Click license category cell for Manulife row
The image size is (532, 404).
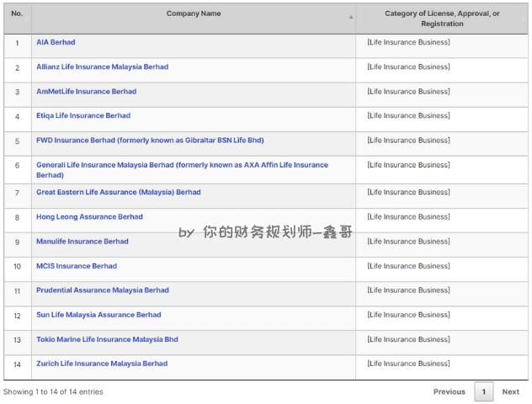(x=442, y=245)
